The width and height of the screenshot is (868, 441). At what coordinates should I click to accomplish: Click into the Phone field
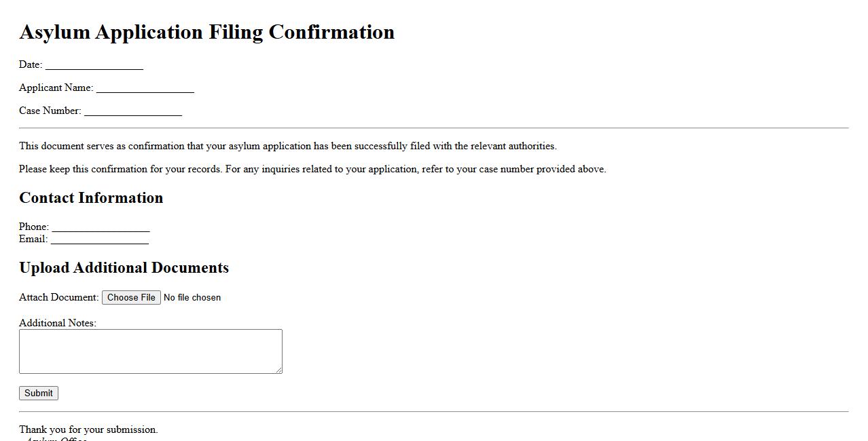pyautogui.click(x=101, y=227)
